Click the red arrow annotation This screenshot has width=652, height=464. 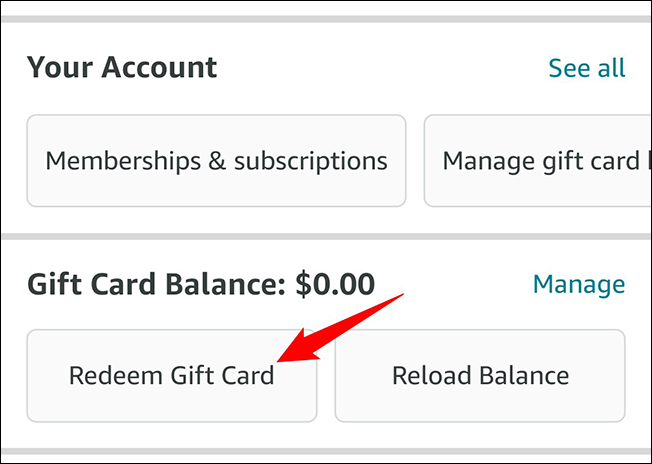[341, 328]
